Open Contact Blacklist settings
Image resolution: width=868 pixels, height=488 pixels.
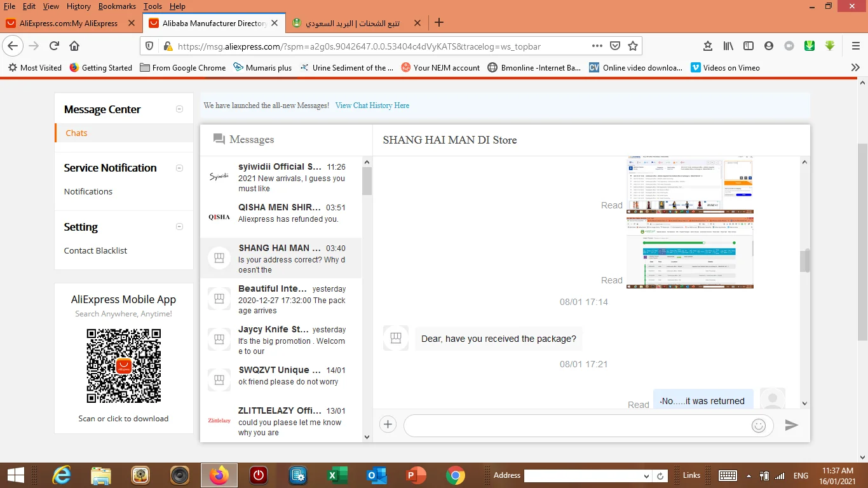coord(95,250)
